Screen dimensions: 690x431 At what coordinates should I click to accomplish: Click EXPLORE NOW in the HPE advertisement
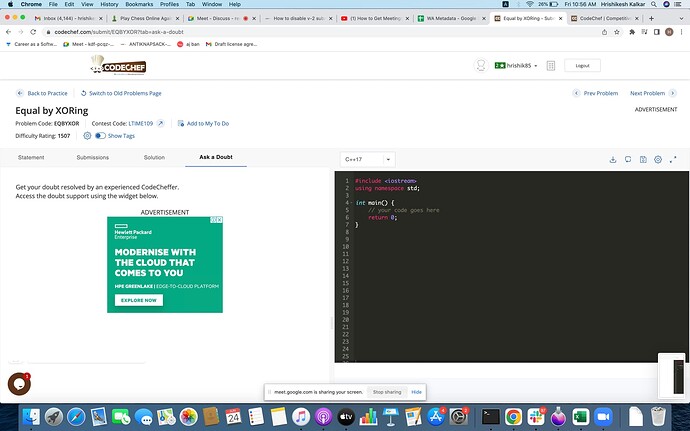[x=139, y=300]
